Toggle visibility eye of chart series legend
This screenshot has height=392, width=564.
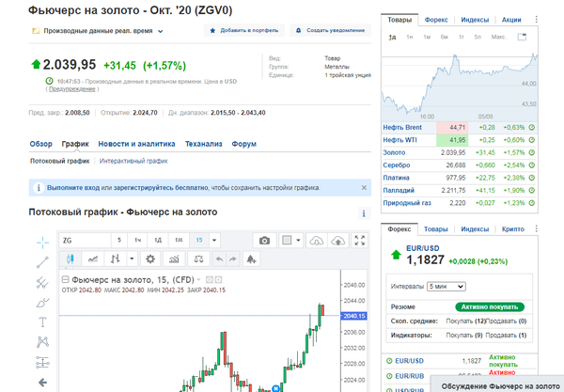(x=210, y=279)
